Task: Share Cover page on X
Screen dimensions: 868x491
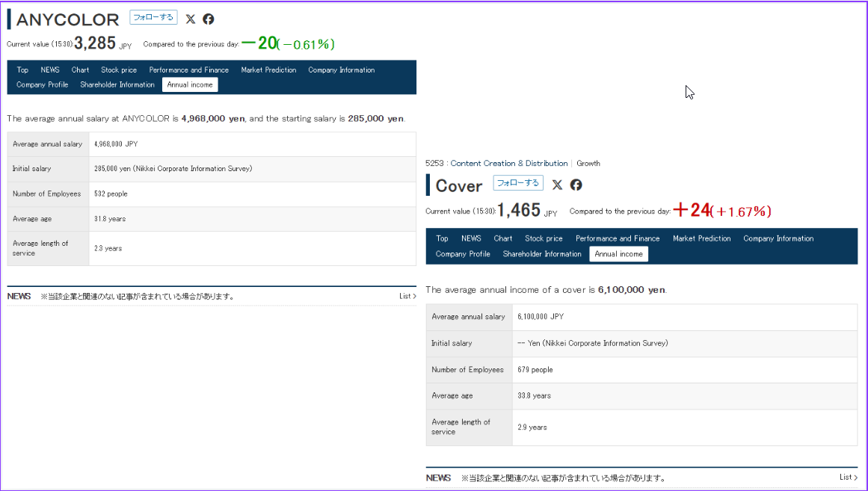Action: [558, 185]
